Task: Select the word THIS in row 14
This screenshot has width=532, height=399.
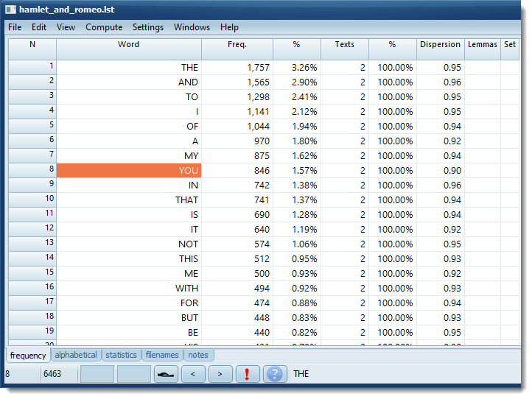Action: pos(189,259)
